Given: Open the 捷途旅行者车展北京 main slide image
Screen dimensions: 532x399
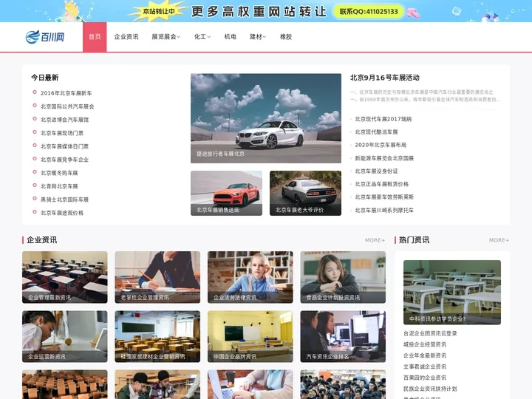Looking at the screenshot, I should (266, 118).
